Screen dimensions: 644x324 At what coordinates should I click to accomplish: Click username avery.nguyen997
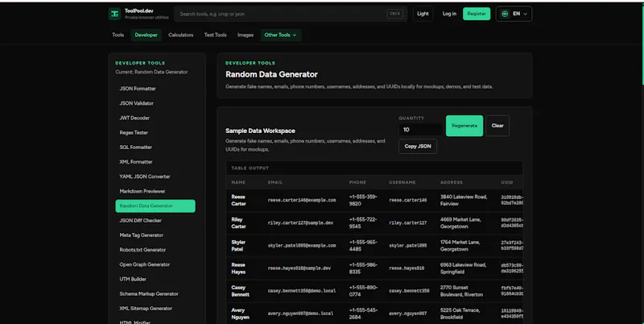click(x=408, y=314)
